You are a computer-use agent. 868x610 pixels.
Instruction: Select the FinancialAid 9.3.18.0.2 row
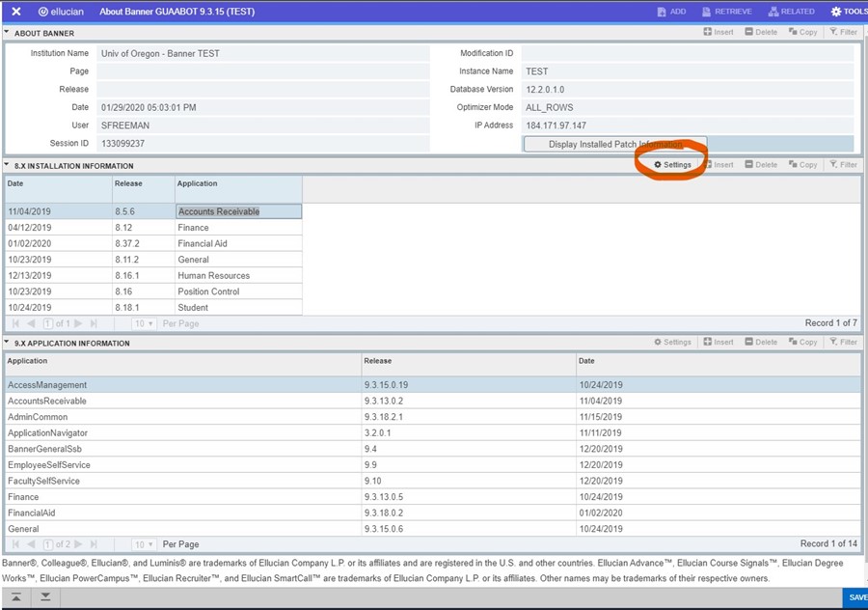click(433, 513)
